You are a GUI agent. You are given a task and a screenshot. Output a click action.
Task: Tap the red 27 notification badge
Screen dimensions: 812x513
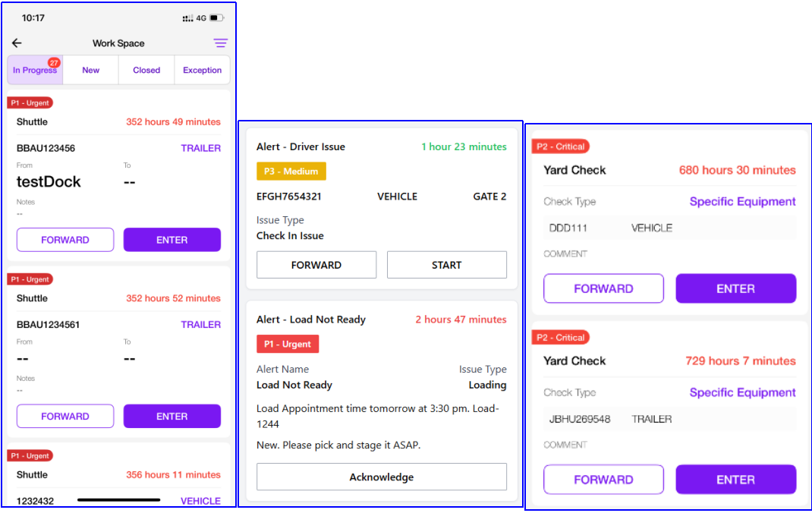54,63
